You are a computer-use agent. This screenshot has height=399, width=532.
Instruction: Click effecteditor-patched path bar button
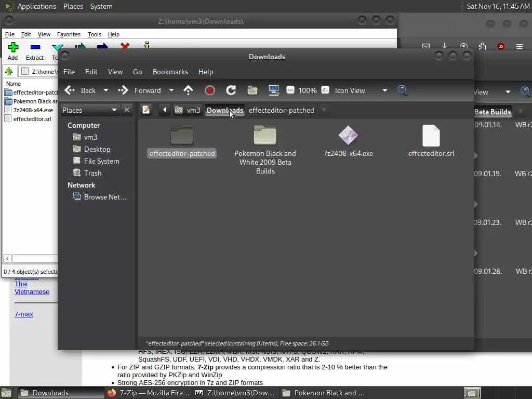pos(281,110)
